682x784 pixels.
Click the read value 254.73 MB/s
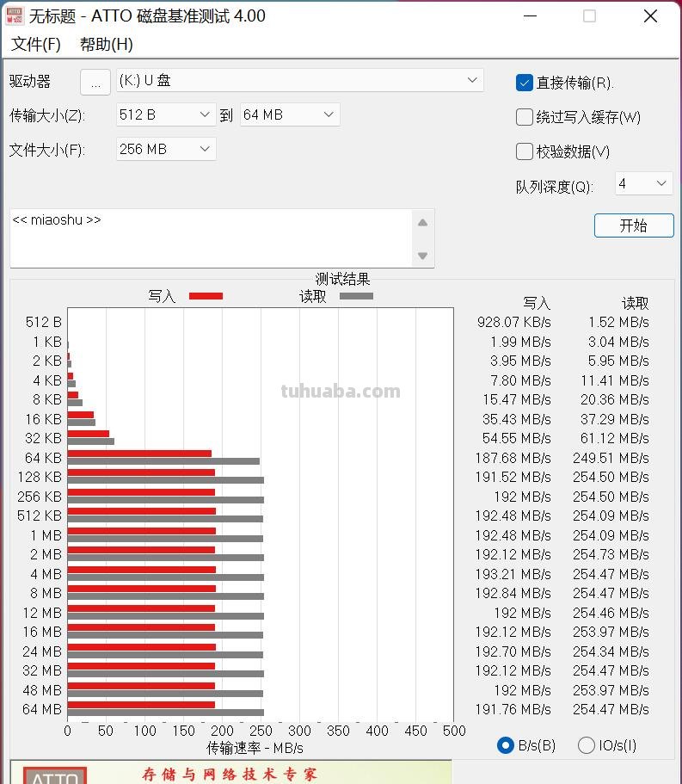(611, 554)
